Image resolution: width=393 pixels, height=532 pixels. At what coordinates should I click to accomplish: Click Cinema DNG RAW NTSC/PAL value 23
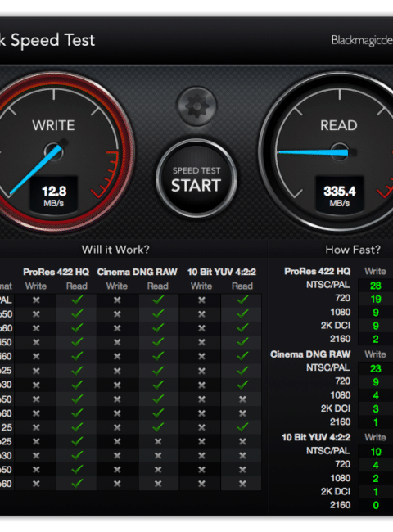coord(376,368)
